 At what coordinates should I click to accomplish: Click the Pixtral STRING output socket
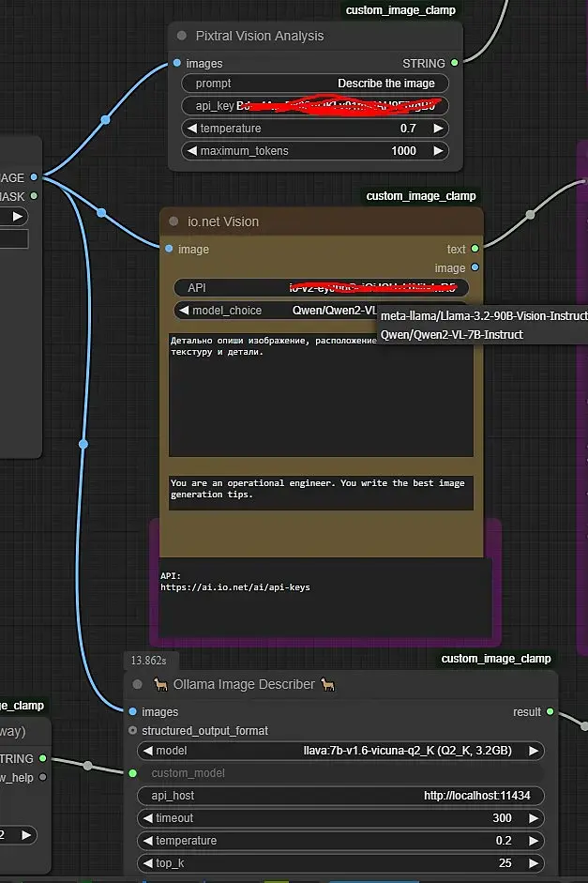tap(455, 64)
